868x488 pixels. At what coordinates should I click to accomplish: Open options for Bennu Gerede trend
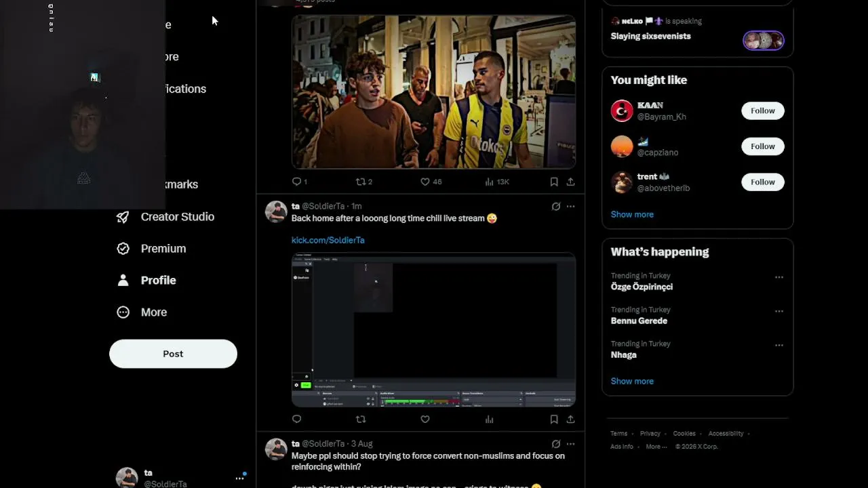coord(779,311)
